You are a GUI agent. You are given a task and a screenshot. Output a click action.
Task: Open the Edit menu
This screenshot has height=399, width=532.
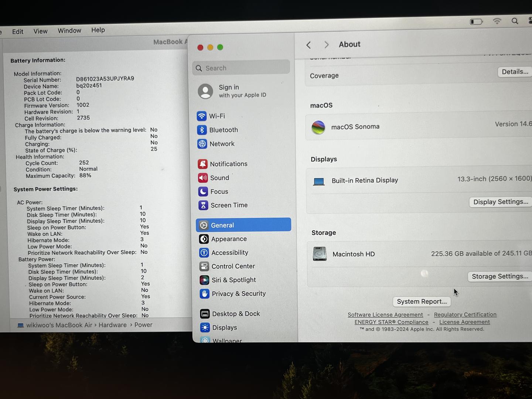click(x=18, y=32)
